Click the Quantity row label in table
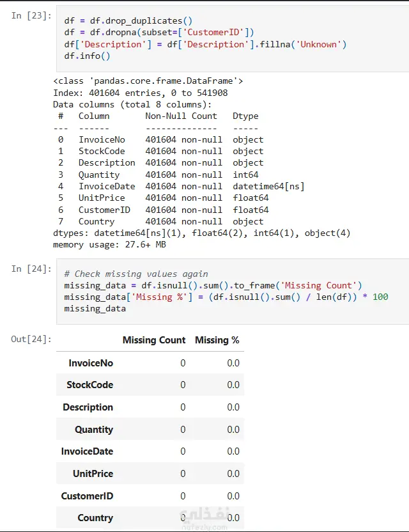The width and height of the screenshot is (409, 532). (x=94, y=430)
